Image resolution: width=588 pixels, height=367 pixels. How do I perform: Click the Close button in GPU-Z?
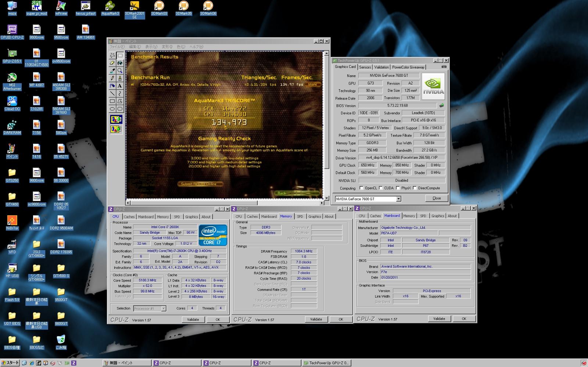tap(437, 198)
